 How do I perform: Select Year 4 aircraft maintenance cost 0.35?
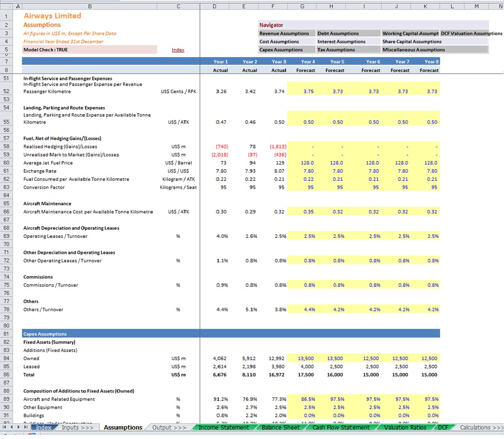click(302, 212)
